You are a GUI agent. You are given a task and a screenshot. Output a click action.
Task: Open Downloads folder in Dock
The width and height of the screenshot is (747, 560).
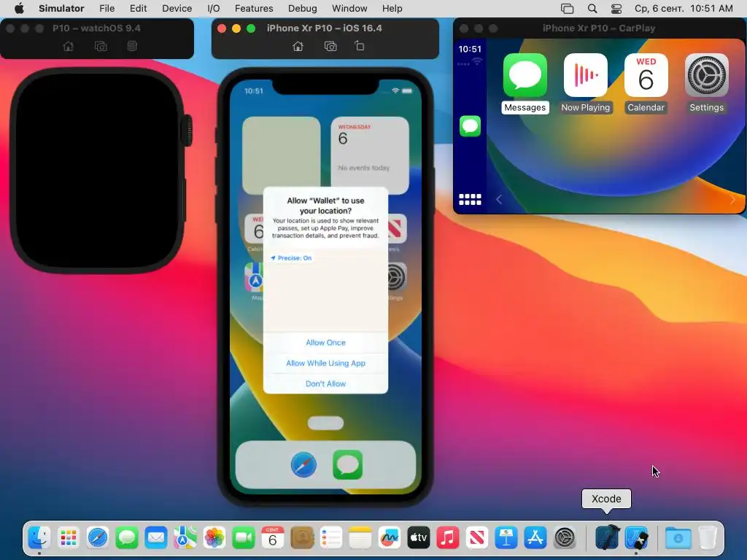pos(678,538)
